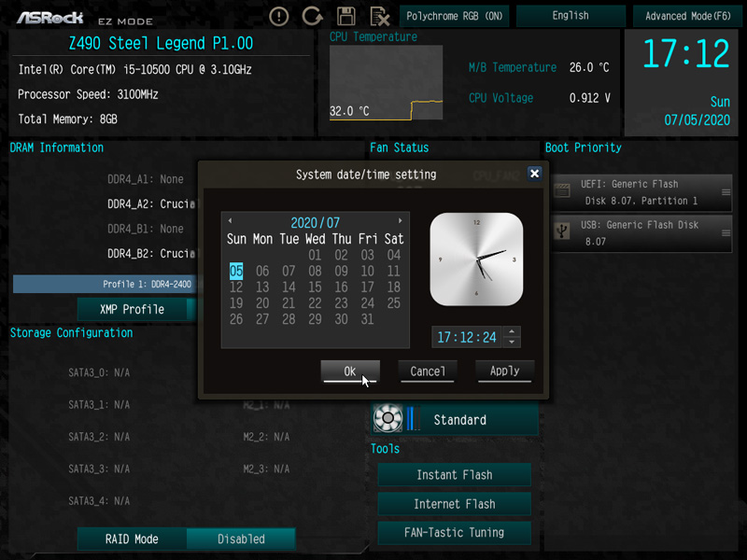Select USB: Generic Flash Disk boot entry
This screenshot has width=747, height=560.
(641, 233)
